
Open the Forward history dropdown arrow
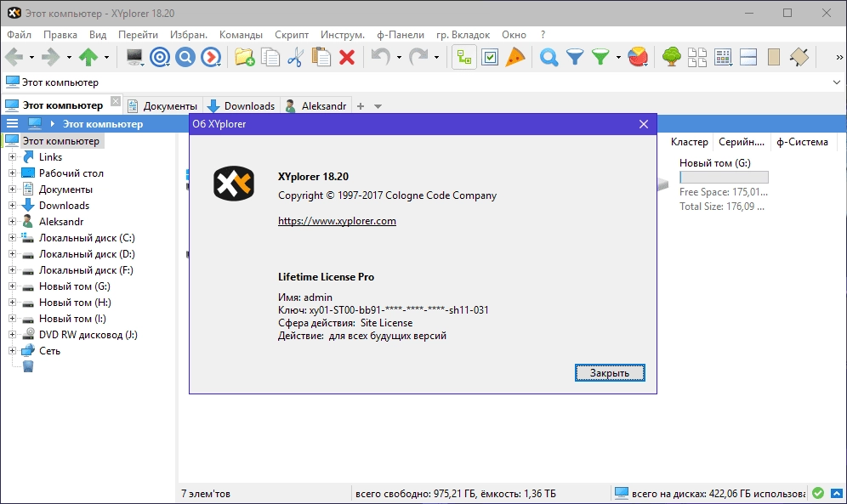(x=69, y=57)
